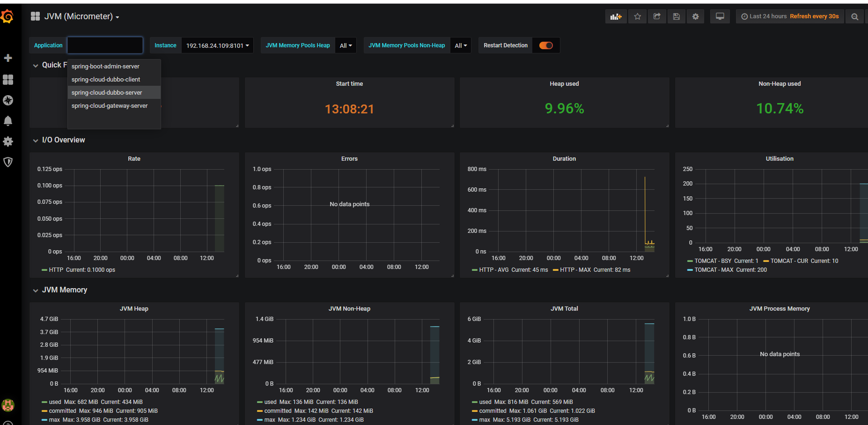The height and width of the screenshot is (425, 868).
Task: Open the Duration panel title menu
Action: (x=564, y=159)
